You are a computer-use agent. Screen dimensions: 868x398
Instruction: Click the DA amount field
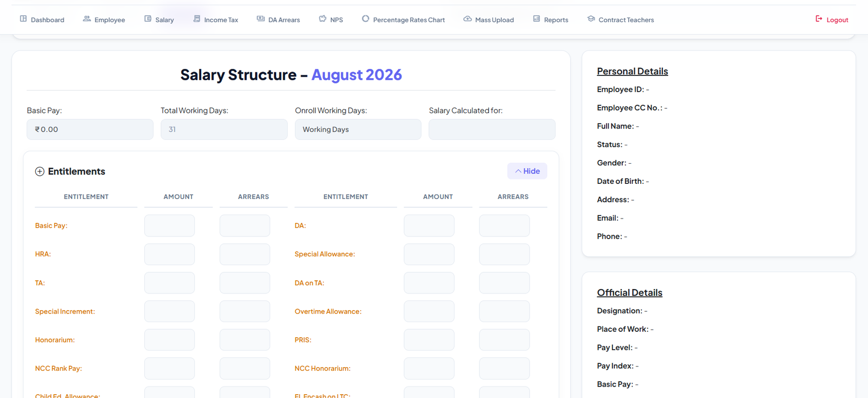pos(429,226)
